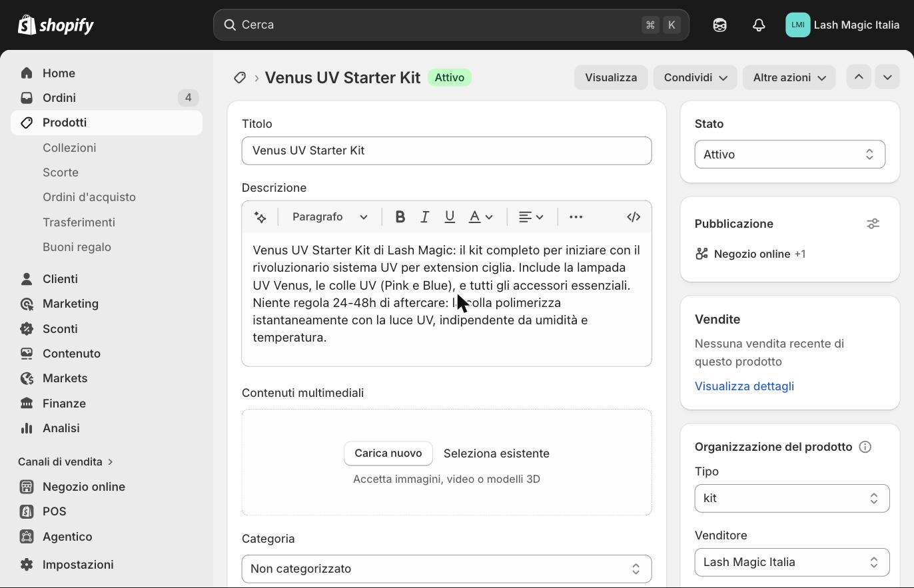Click the Contenuto icon in sidebar

[x=27, y=354]
